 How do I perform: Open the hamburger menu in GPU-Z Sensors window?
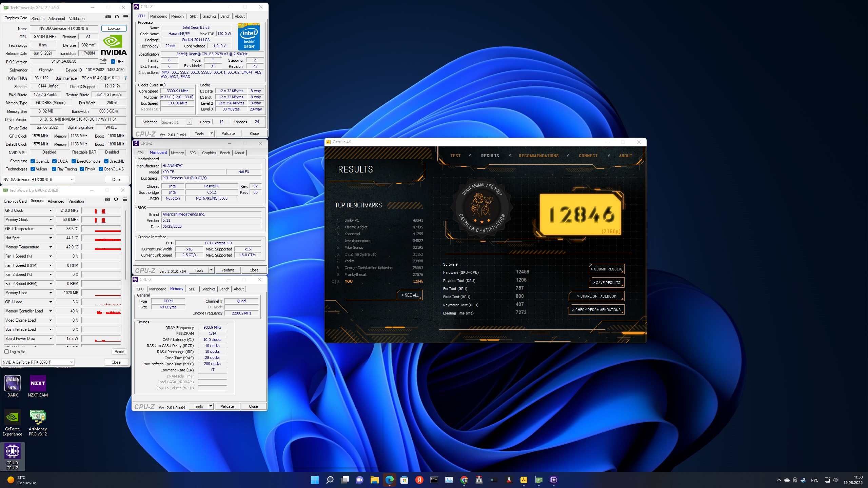pyautogui.click(x=125, y=199)
